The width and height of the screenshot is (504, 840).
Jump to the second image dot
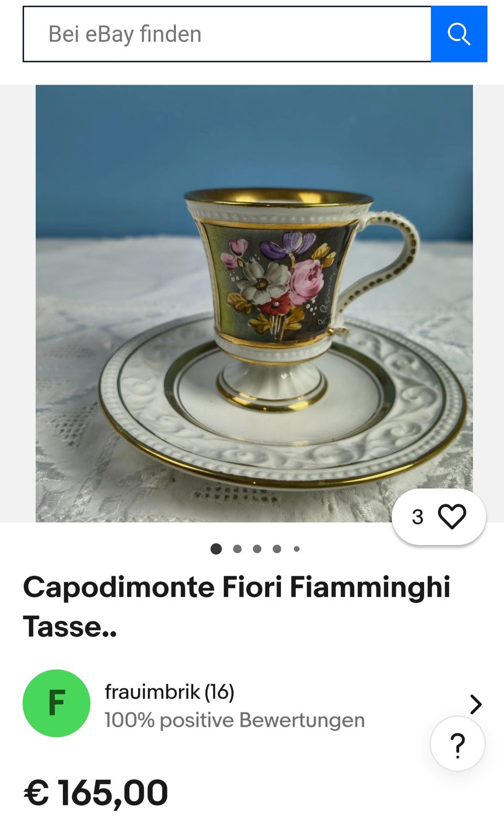tap(237, 549)
